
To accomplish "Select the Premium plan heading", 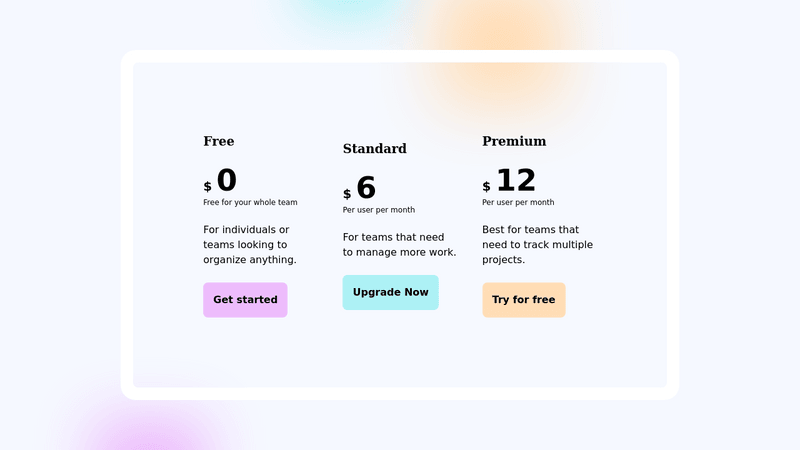I will tap(514, 141).
